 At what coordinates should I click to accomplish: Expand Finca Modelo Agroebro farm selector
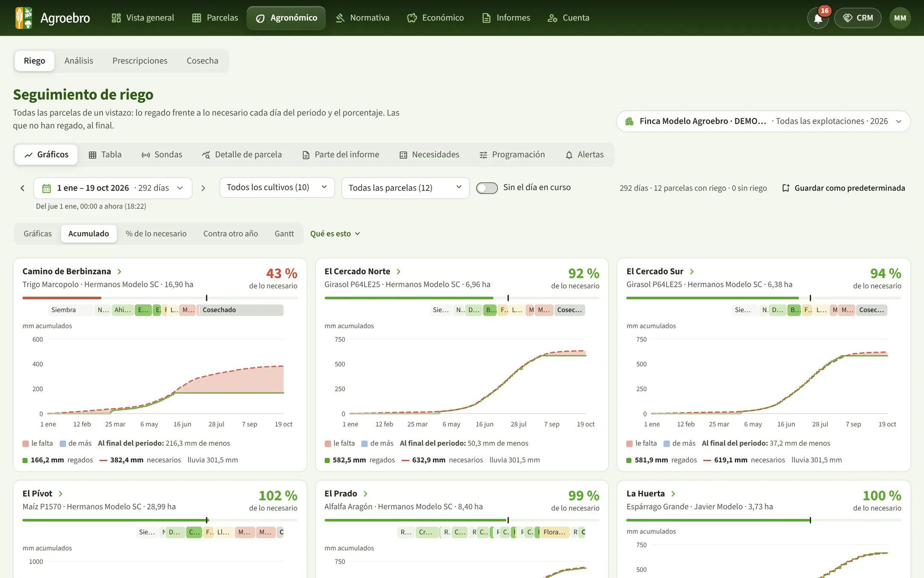point(763,121)
